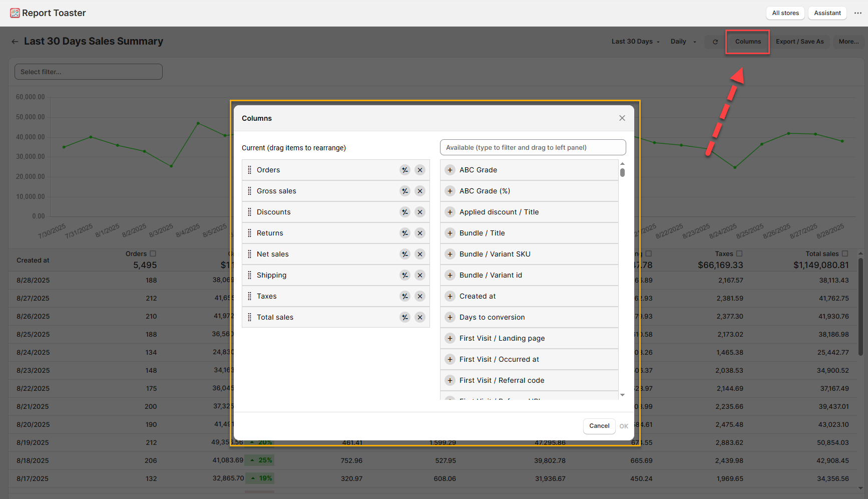Screen dimensions: 868x499
Task: Toggle the Taxes column header checkbox
Action: [739, 254]
